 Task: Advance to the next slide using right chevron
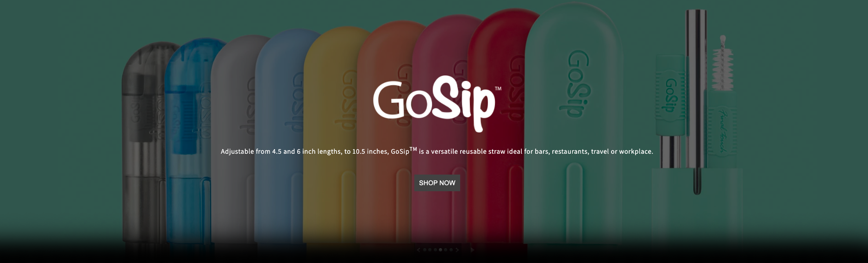(457, 250)
